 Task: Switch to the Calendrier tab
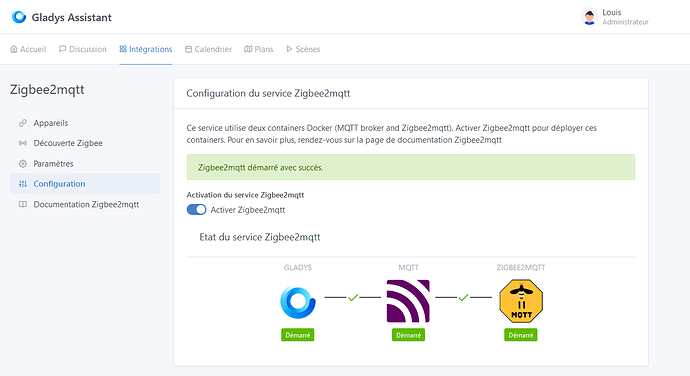coord(208,49)
